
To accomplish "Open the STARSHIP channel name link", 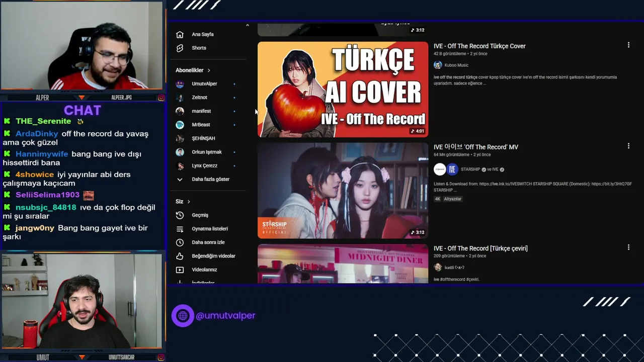I will point(470,170).
